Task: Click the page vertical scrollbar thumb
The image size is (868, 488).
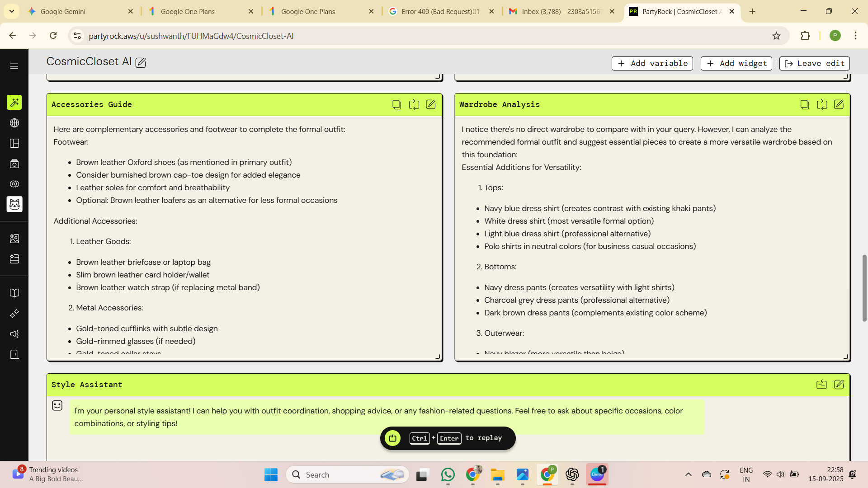Action: (864, 288)
